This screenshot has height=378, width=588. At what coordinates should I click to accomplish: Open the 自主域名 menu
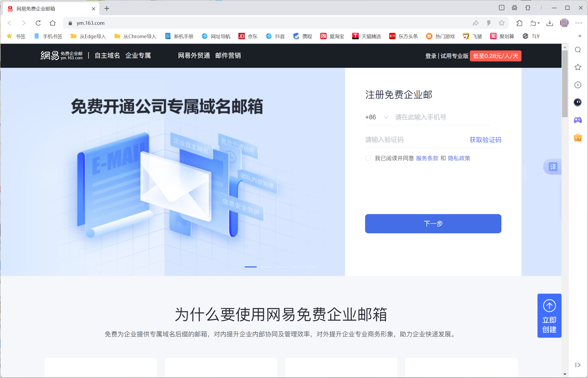tap(107, 56)
